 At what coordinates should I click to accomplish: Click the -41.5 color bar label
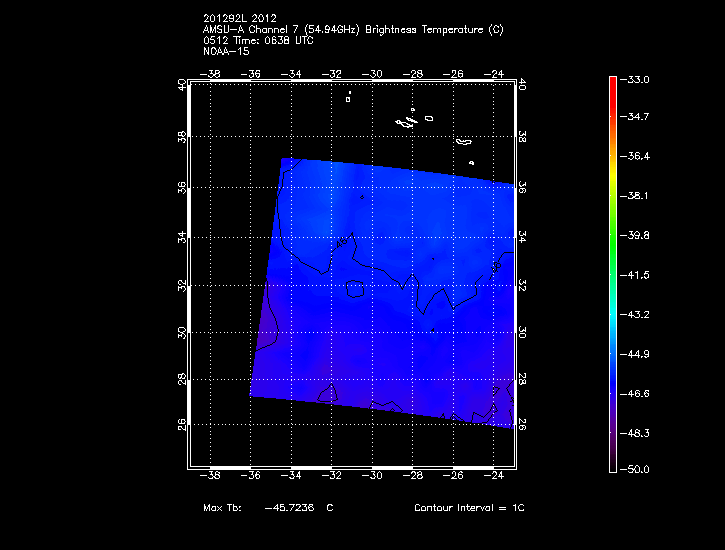638,274
